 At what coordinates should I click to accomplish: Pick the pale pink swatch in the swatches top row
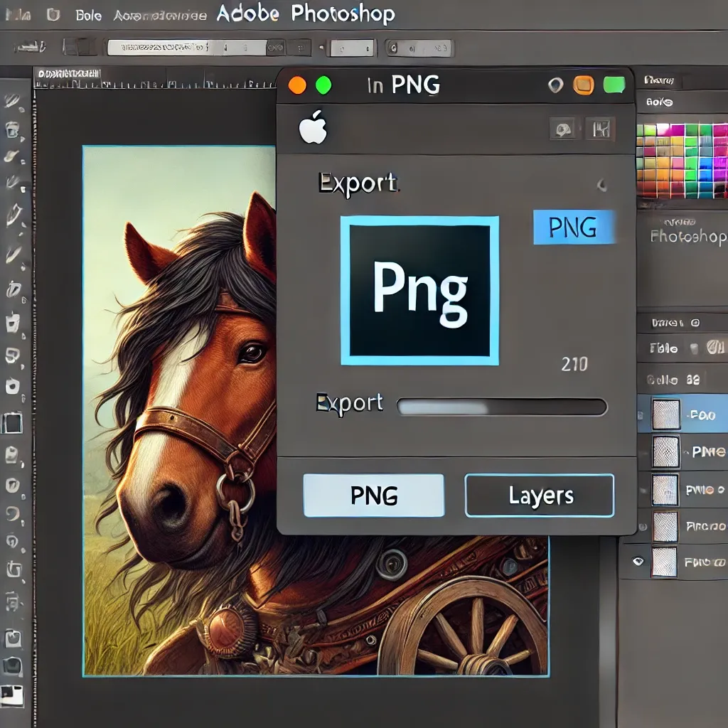(x=663, y=129)
